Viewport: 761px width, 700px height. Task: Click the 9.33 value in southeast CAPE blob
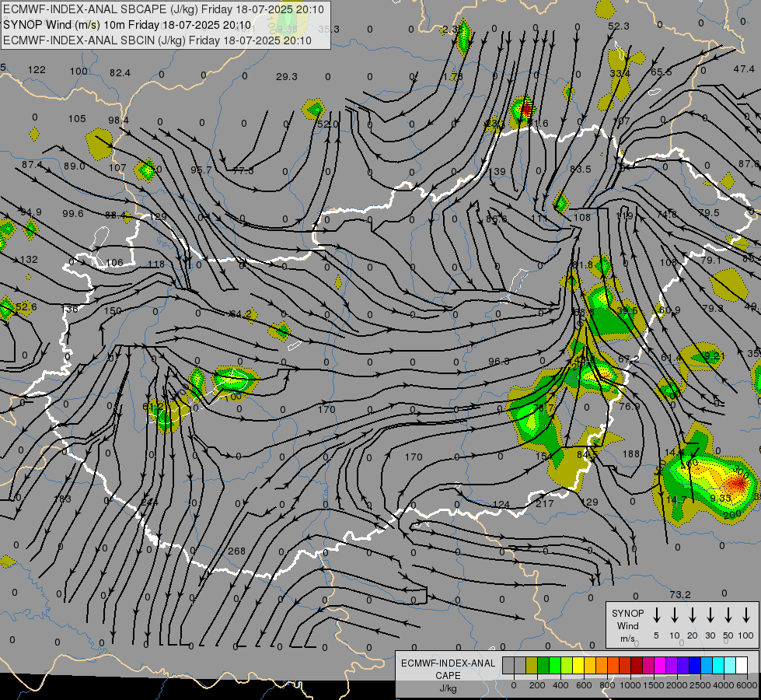(x=721, y=498)
